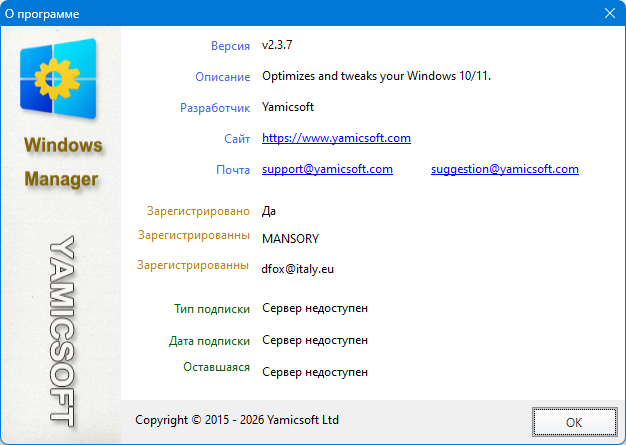Viewport: 626px width, 445px height.
Task: Click the description text about Windows 10/11
Action: point(376,76)
